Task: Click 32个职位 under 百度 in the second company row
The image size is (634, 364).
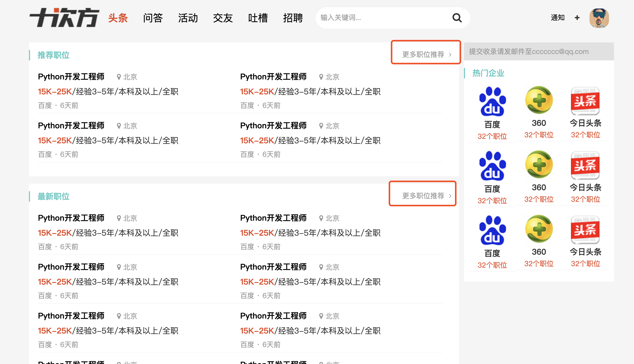Action: pos(492,201)
